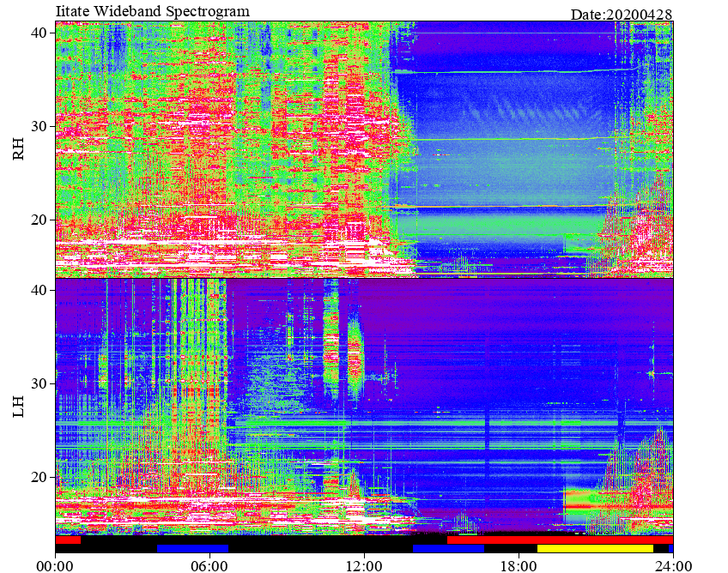Viewport: 728px width, 573px height.
Task: Click the blue status bar after 14:00
Action: tap(448, 548)
